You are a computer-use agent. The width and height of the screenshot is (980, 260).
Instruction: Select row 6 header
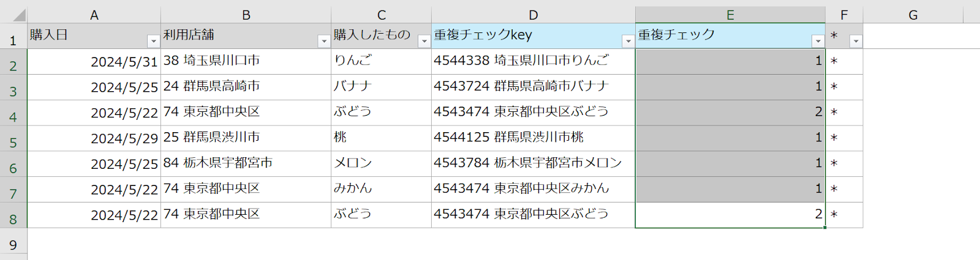coord(13,165)
